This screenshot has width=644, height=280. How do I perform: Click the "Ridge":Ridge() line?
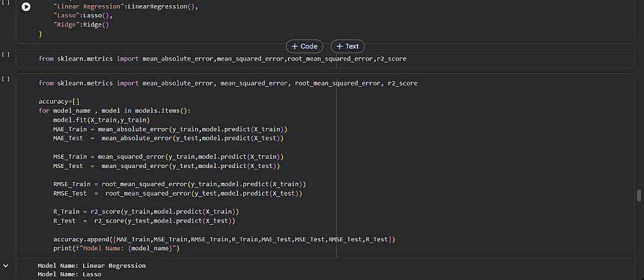point(81,24)
